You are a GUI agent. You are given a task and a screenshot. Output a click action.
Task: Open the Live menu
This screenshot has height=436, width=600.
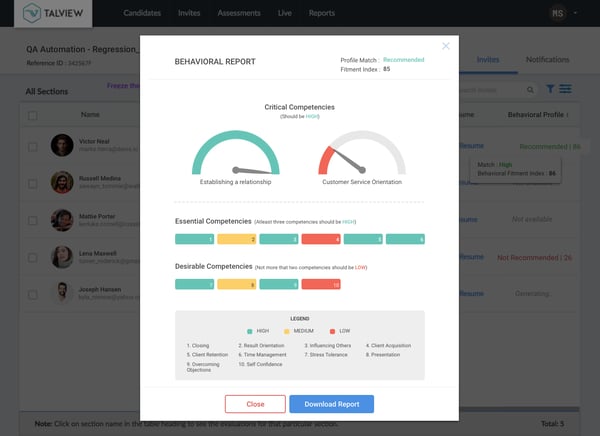coord(285,13)
